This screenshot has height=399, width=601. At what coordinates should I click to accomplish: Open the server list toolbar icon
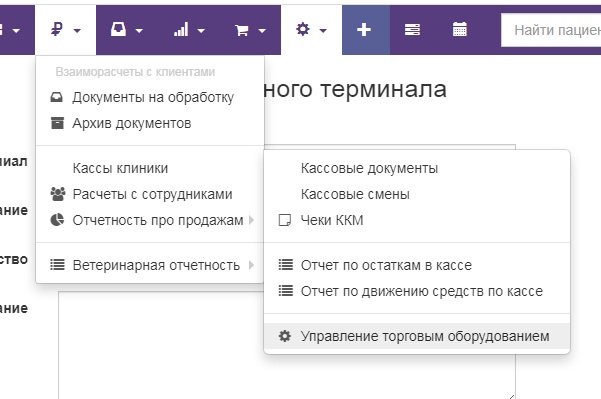[412, 30]
